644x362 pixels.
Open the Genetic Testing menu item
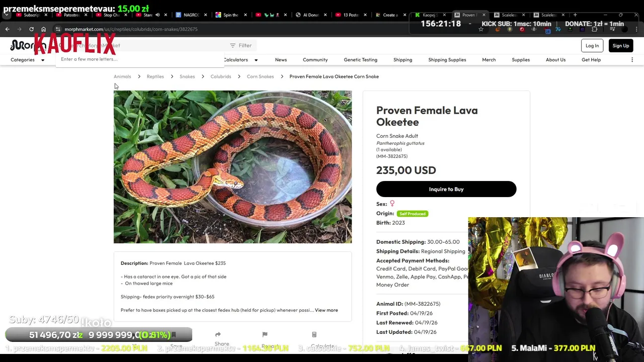point(360,60)
